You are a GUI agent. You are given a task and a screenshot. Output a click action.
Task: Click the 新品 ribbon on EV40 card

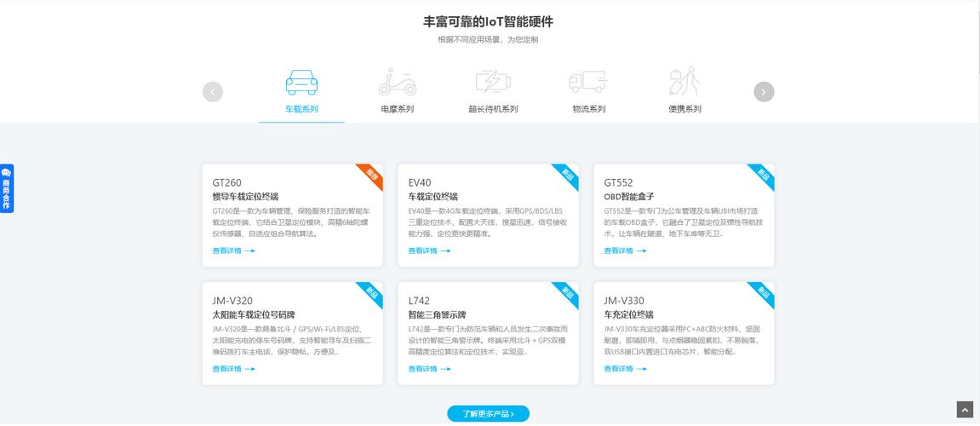(x=568, y=175)
